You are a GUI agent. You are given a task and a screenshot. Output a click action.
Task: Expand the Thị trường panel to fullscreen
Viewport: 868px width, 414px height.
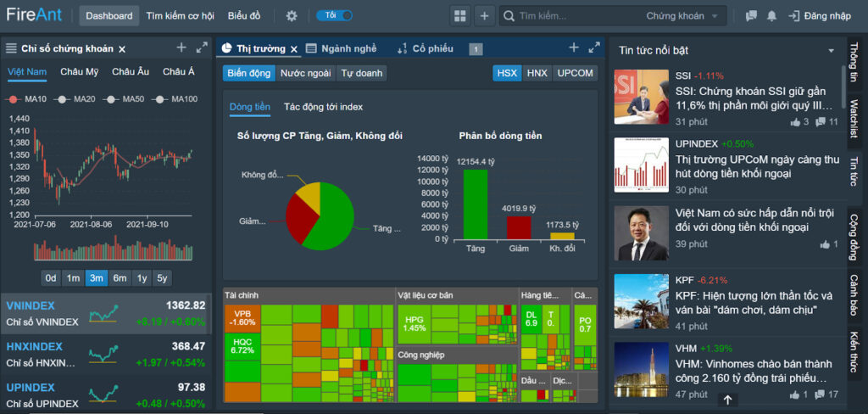tap(594, 48)
